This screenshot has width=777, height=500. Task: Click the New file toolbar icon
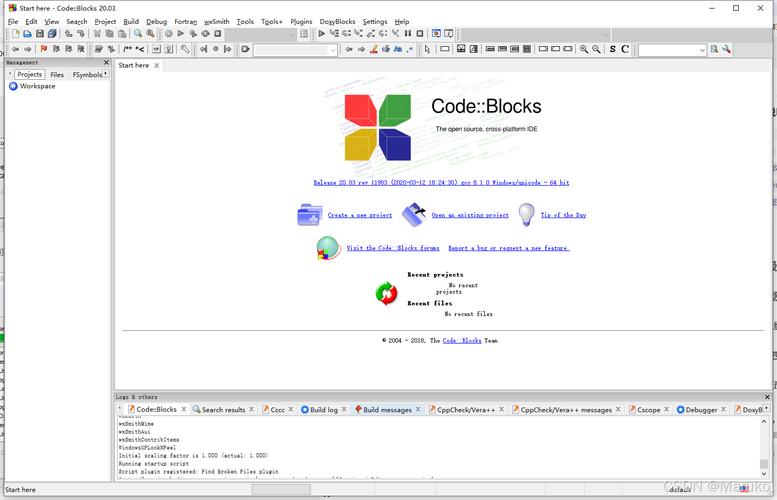pyautogui.click(x=16, y=34)
